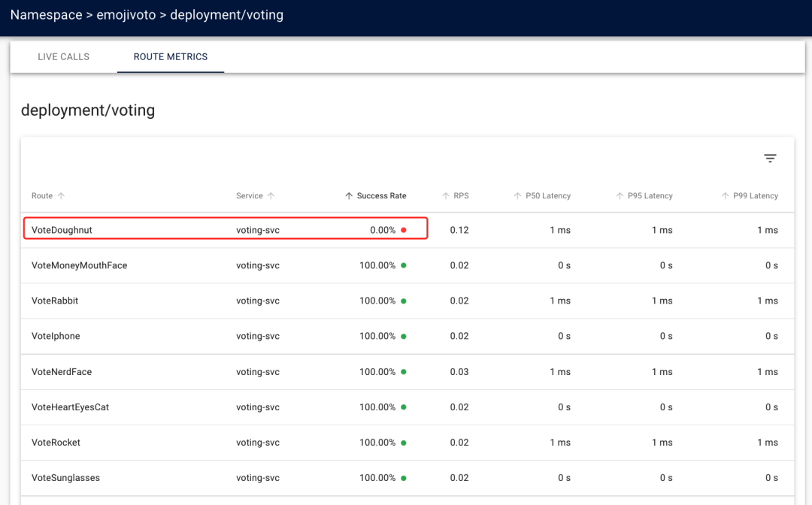Open emojivoto namespace in breadcrumb
Image resolution: width=812 pixels, height=505 pixels.
126,15
